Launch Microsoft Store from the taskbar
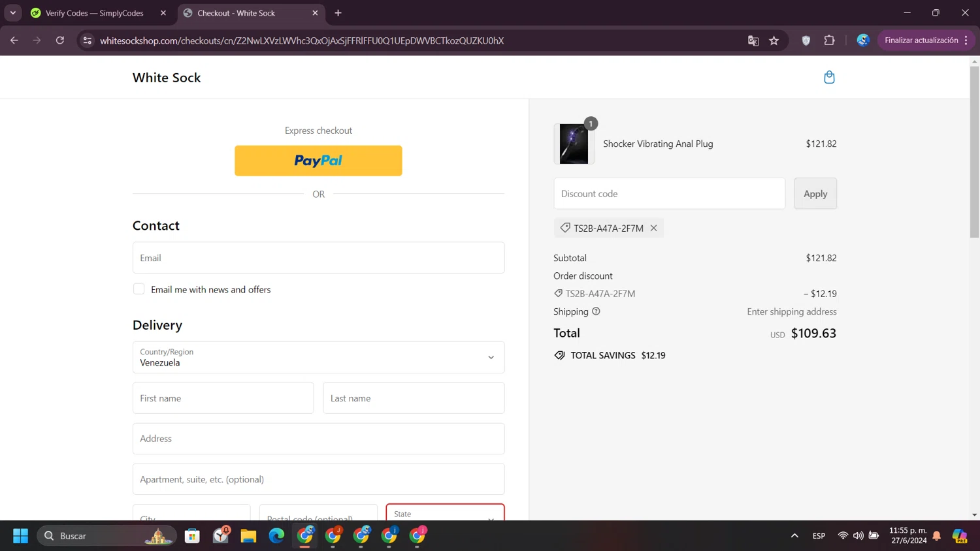 [x=192, y=536]
